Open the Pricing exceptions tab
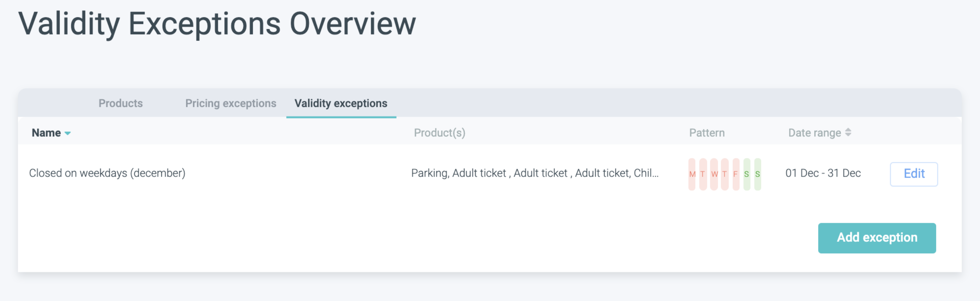The width and height of the screenshot is (980, 301). (231, 103)
